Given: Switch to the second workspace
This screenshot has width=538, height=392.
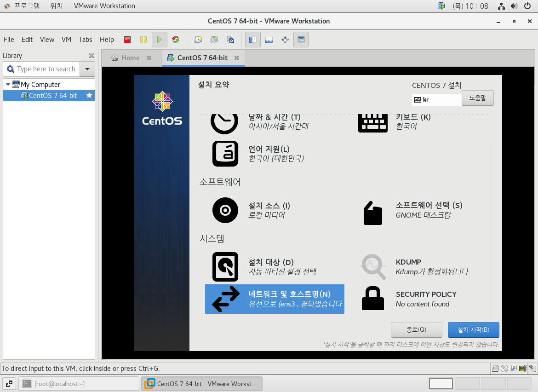Looking at the screenshot, I should coord(467,384).
